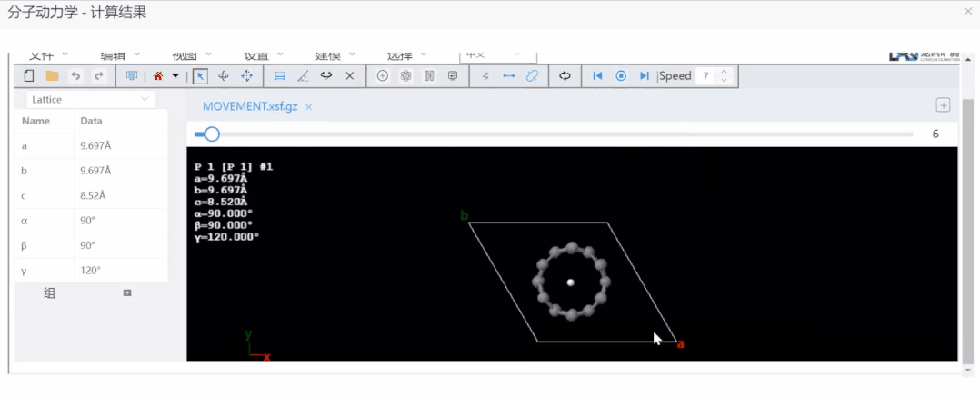This screenshot has height=396, width=980.
Task: Select the γ value 120° cell
Action: 121,271
